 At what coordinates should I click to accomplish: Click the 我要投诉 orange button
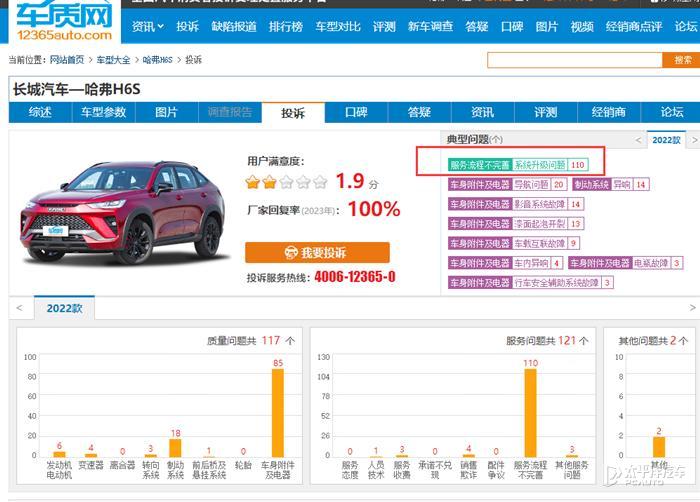317,253
